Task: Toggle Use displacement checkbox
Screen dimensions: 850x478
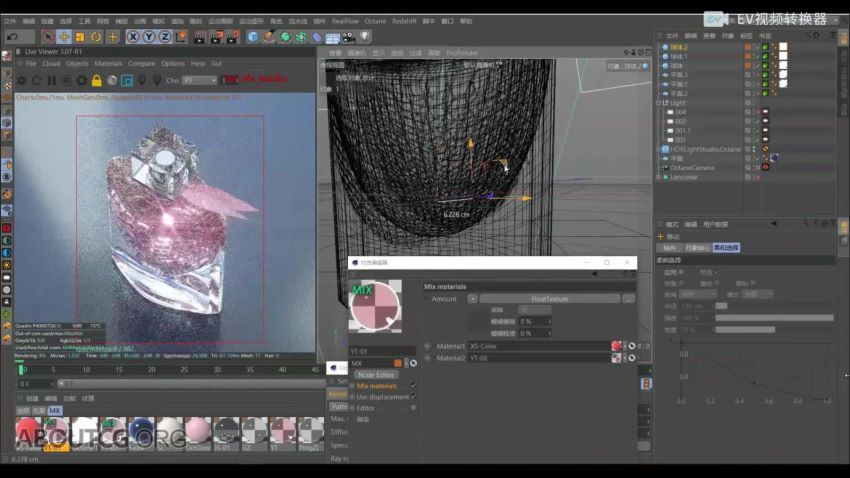Action: point(413,397)
